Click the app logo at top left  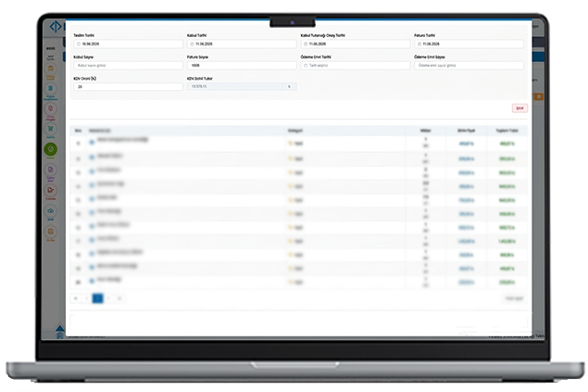(x=56, y=26)
